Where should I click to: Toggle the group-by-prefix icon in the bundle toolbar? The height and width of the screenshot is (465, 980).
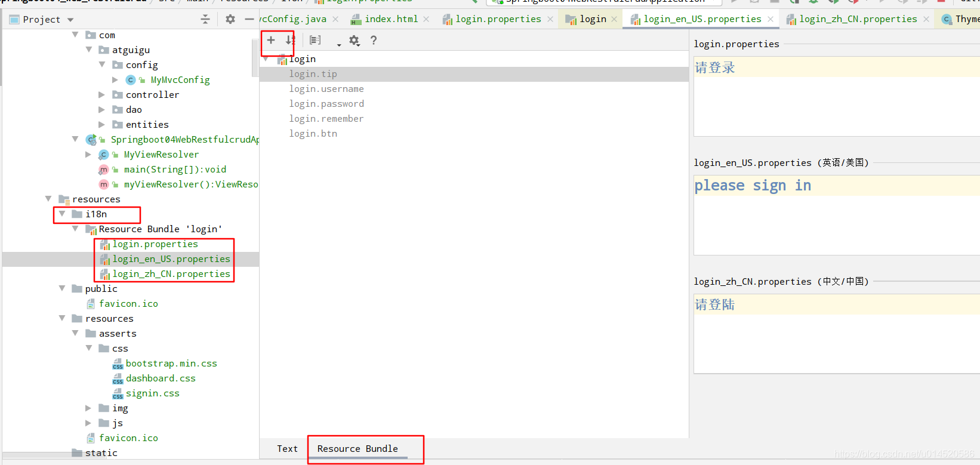click(316, 40)
